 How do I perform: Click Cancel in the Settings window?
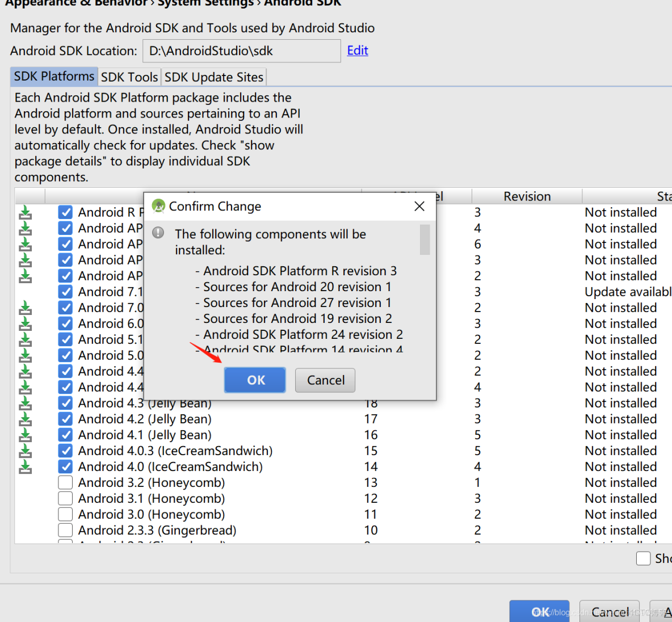coord(610,611)
